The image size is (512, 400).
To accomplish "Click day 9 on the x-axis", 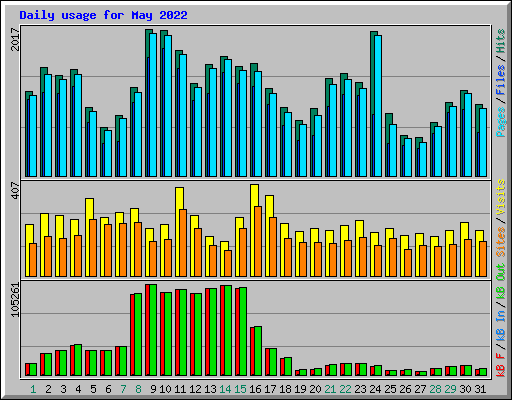I will (153, 389).
